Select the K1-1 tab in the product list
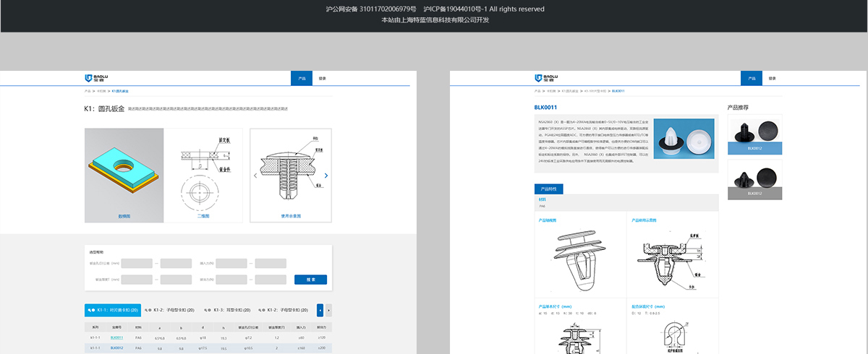This screenshot has width=868, height=354. click(112, 310)
